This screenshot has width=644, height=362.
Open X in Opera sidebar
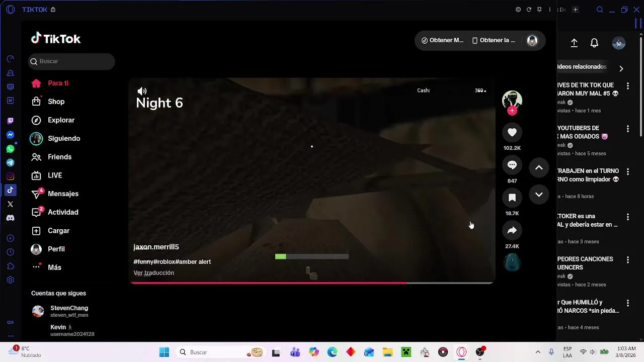point(11,204)
